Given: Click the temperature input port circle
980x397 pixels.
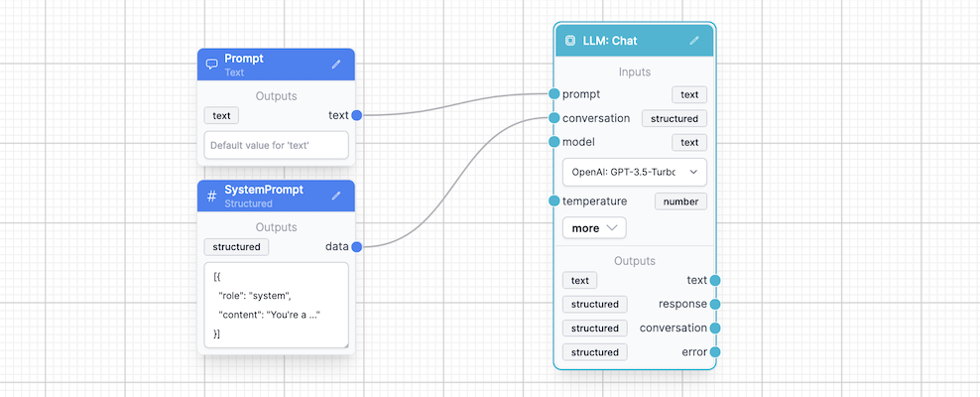Looking at the screenshot, I should pyautogui.click(x=554, y=201).
